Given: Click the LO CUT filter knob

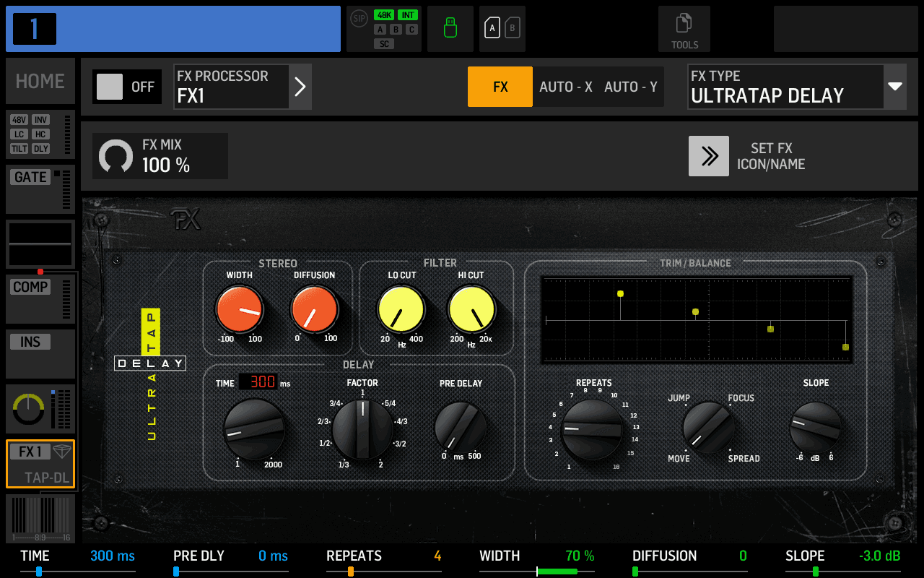Looking at the screenshot, I should [x=401, y=310].
